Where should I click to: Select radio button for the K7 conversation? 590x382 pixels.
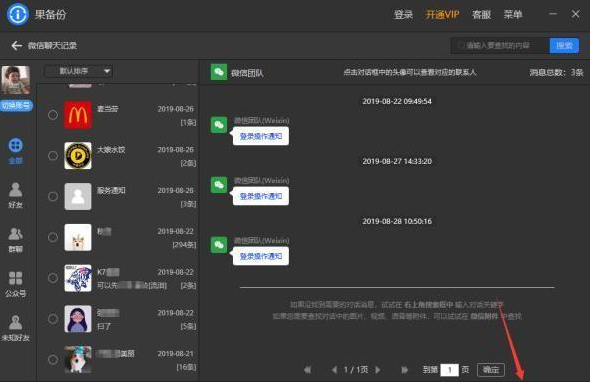coord(53,278)
